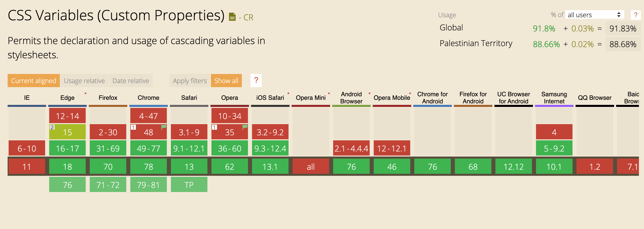Screen dimensions: 644x229
Task: Click the red asterisk next to Edge
Action: [x=85, y=94]
